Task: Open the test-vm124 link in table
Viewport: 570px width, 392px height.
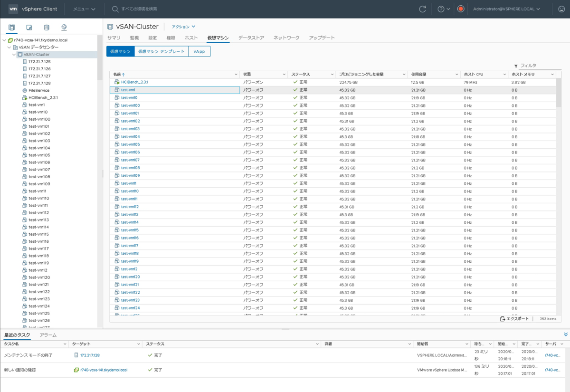Action: [x=130, y=308]
